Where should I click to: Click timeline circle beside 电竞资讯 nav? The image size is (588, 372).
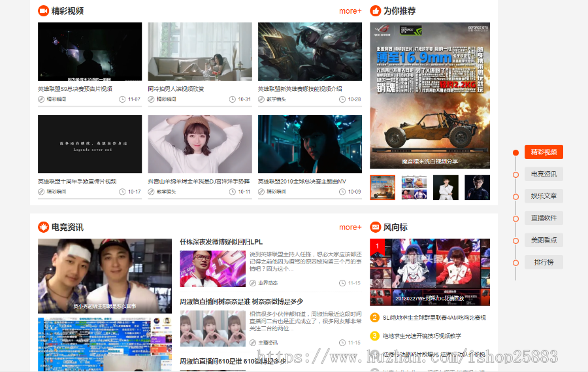(x=515, y=175)
